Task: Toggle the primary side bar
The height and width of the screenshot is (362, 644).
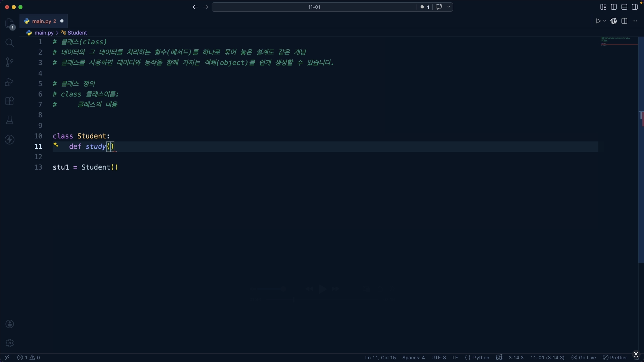Action: pos(614,7)
